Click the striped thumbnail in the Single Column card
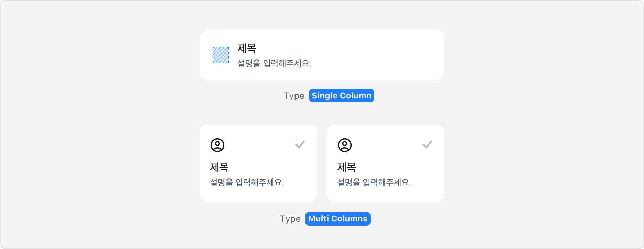 point(221,54)
